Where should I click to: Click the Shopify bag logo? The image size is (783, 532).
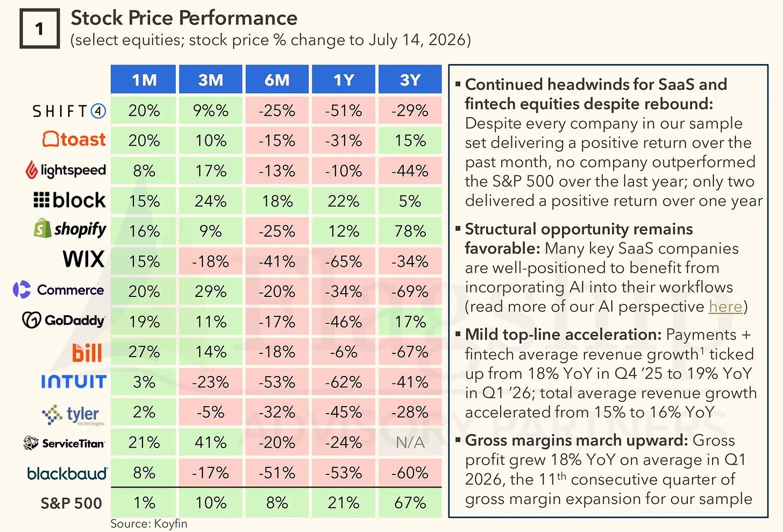point(42,228)
